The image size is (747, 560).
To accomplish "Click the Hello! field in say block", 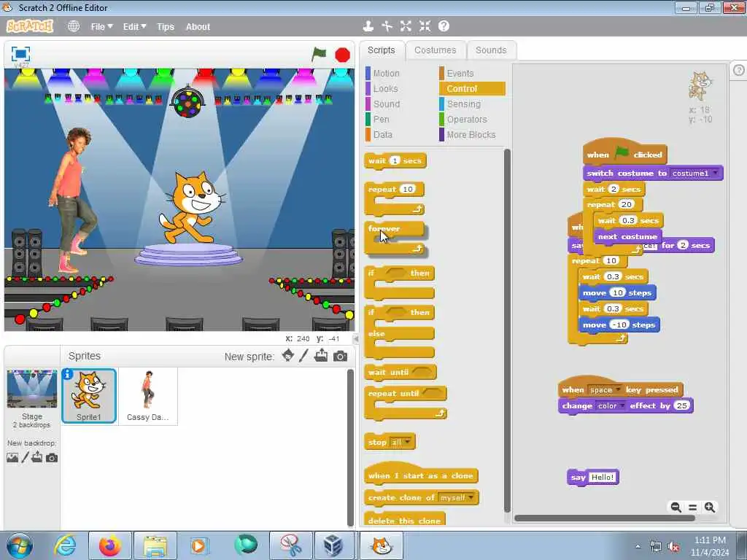I will coord(602,477).
